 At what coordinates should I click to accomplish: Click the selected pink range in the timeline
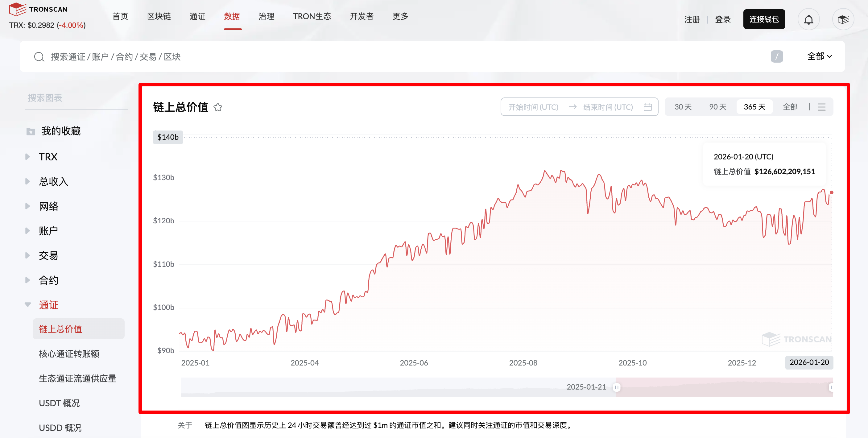725,387
